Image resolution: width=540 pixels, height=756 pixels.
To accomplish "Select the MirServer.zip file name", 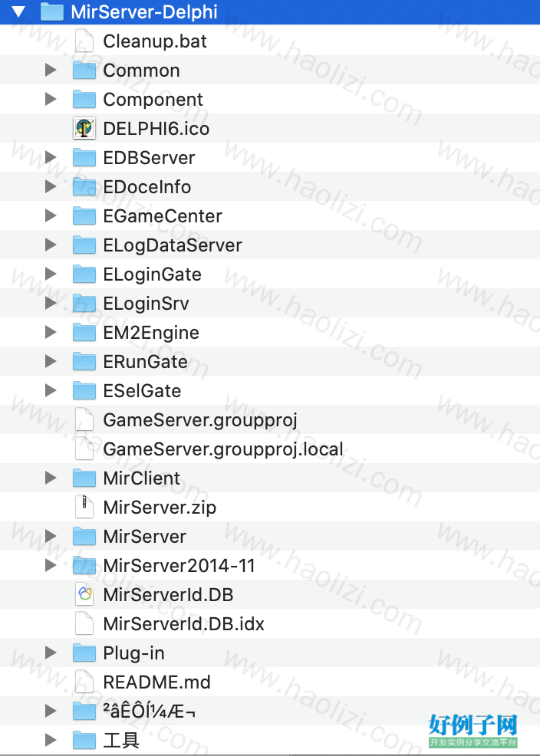I will click(160, 508).
